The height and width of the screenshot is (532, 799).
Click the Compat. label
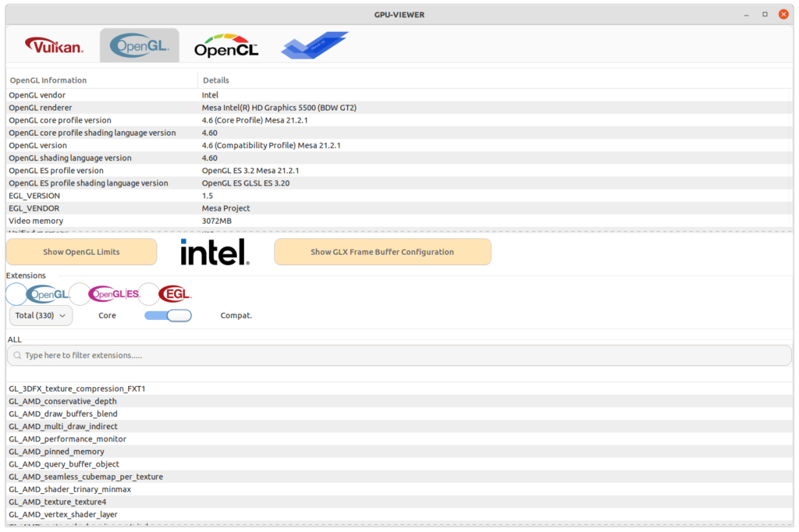click(x=236, y=315)
